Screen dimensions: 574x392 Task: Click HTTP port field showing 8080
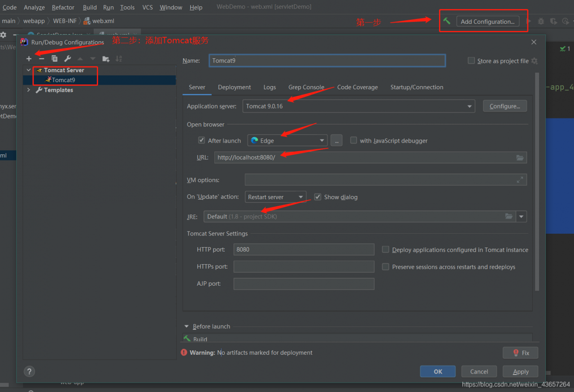coord(304,249)
